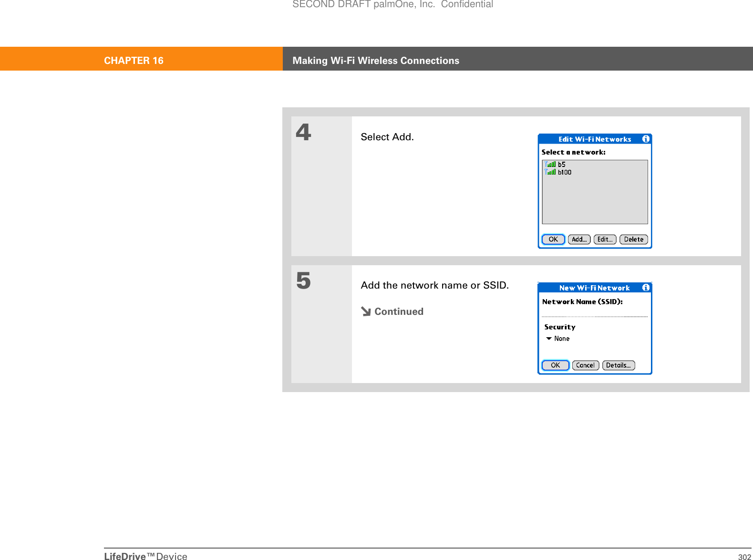Click the Edit Wi-Fi Networks title bar

[595, 139]
